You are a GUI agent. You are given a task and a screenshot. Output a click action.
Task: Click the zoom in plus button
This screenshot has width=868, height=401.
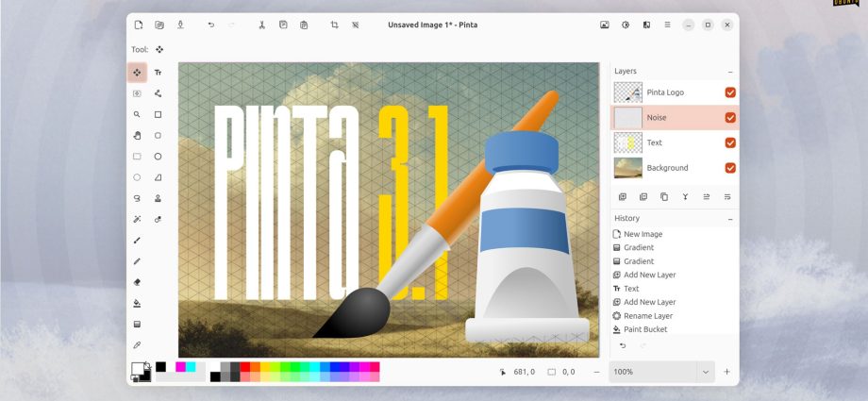[726, 372]
